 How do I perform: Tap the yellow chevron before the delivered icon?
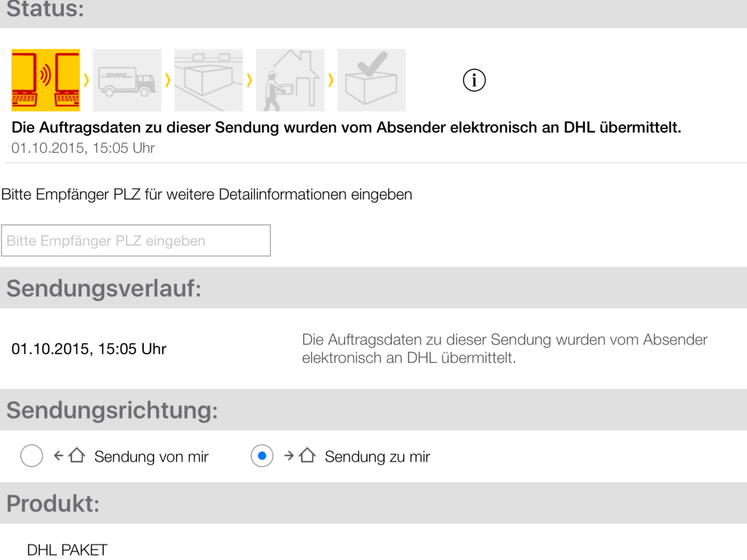pos(331,80)
